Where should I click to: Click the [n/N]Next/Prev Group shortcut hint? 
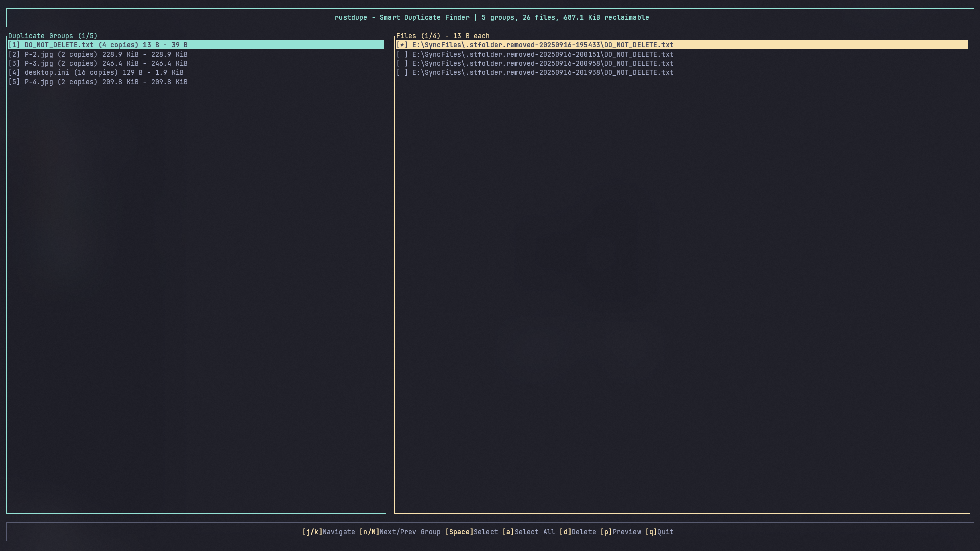400,532
